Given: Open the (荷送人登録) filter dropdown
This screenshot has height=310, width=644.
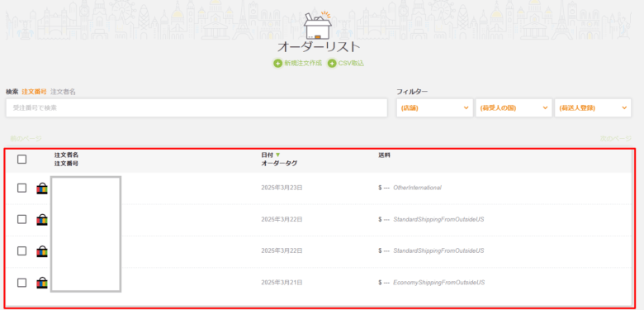Looking at the screenshot, I should coord(593,107).
